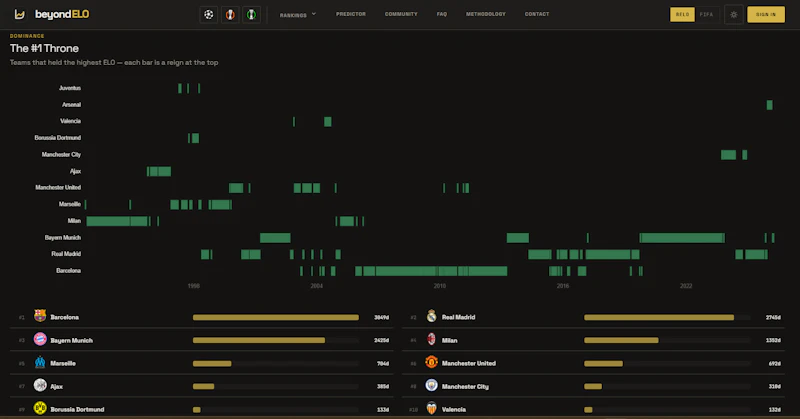Click the 2022 year axis label
The image size is (800, 419).
pos(686,286)
